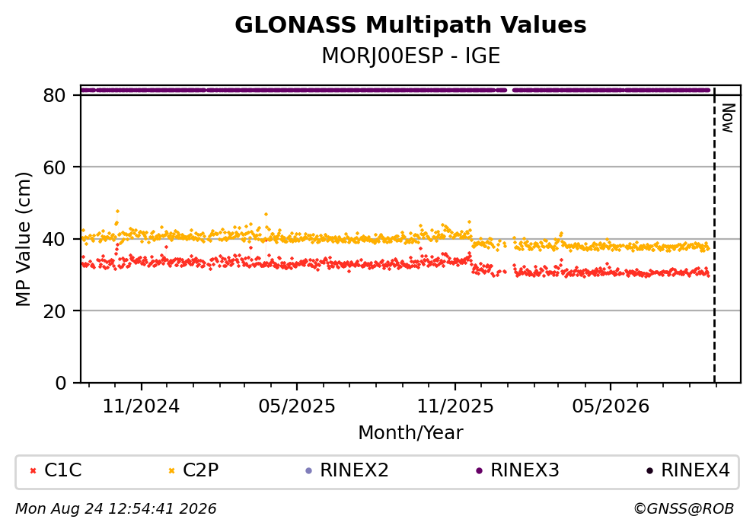Viewport: 756px width, 532px height.
Task: Click the ©GNSS@ROB credit text
Action: tap(684, 509)
